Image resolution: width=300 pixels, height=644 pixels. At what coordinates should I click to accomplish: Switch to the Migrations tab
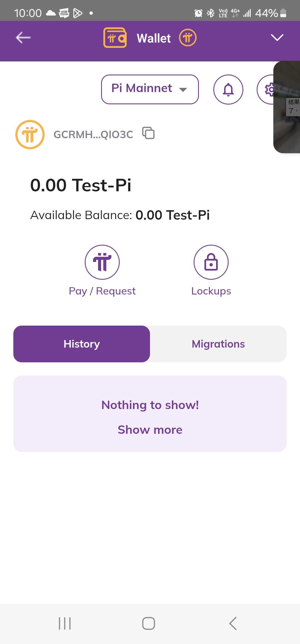[x=218, y=344]
